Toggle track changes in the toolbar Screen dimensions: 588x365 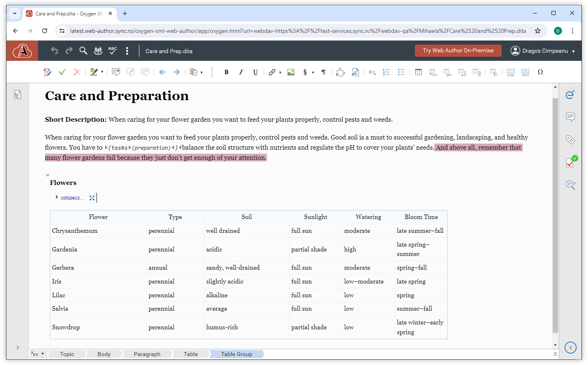[47, 72]
